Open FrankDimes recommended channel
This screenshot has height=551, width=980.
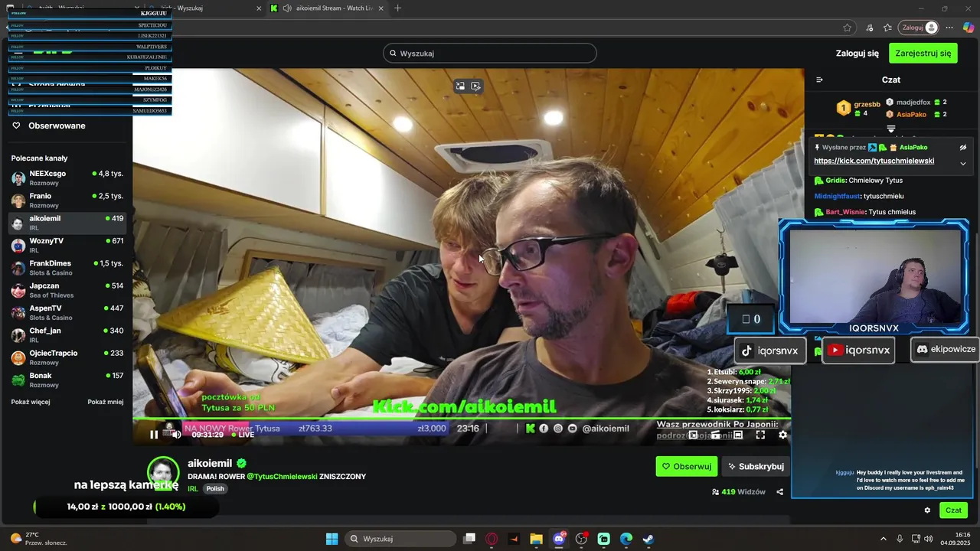[67, 268]
